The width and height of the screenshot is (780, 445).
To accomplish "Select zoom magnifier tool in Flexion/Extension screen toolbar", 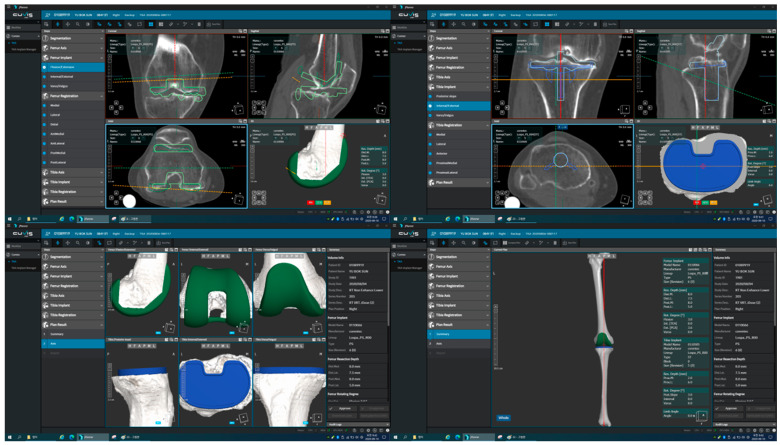I will (78, 24).
